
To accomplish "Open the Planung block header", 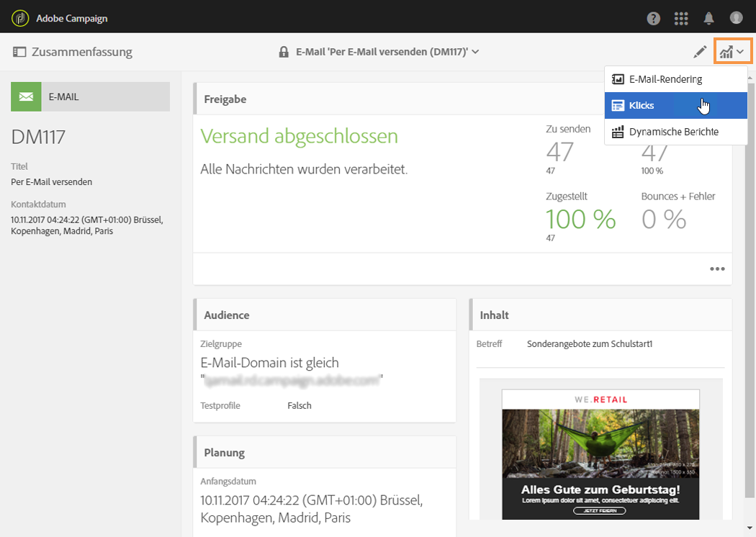I will pyautogui.click(x=325, y=452).
